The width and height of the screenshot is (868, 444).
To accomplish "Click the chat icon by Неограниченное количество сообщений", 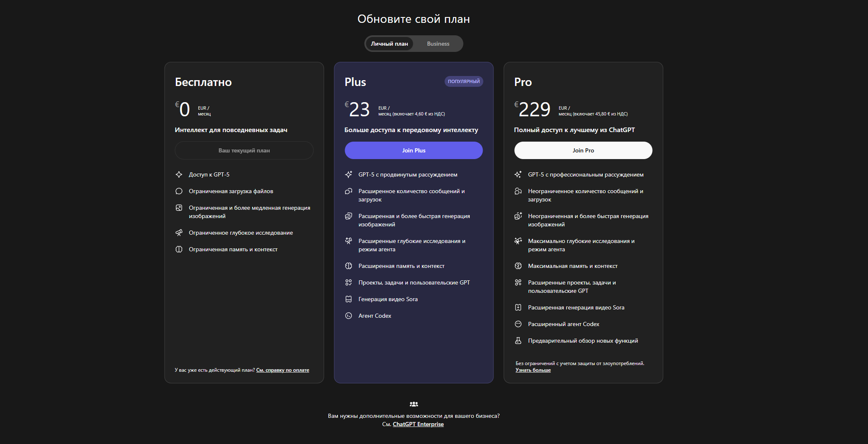I will 518,191.
